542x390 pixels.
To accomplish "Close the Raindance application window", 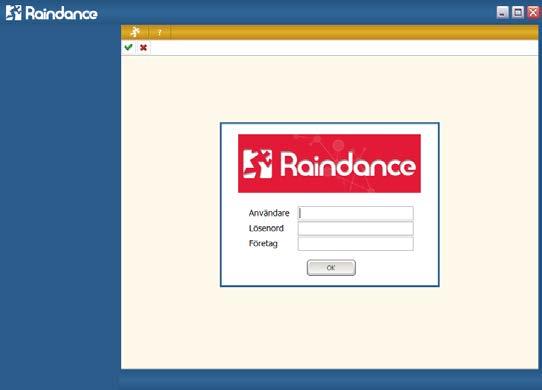I will (533, 12).
